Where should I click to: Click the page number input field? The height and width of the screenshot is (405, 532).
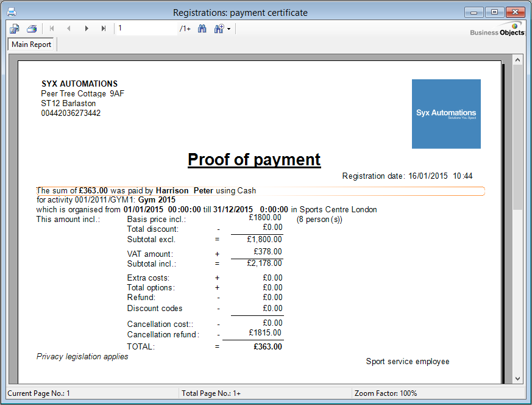pyautogui.click(x=146, y=29)
